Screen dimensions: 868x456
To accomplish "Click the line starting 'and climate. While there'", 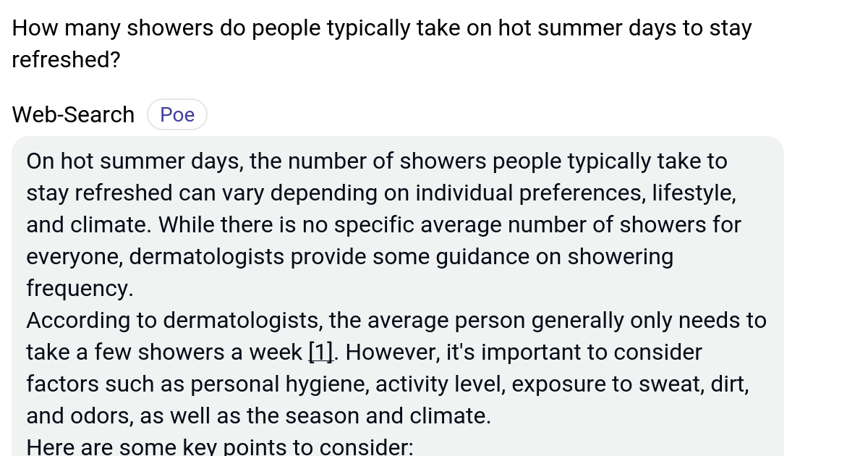I will point(384,224).
